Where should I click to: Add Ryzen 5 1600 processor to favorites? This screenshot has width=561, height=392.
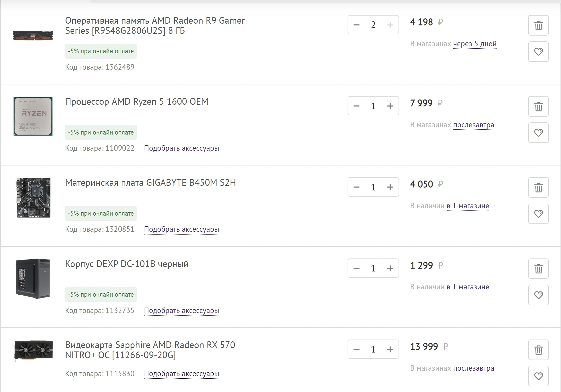(538, 133)
